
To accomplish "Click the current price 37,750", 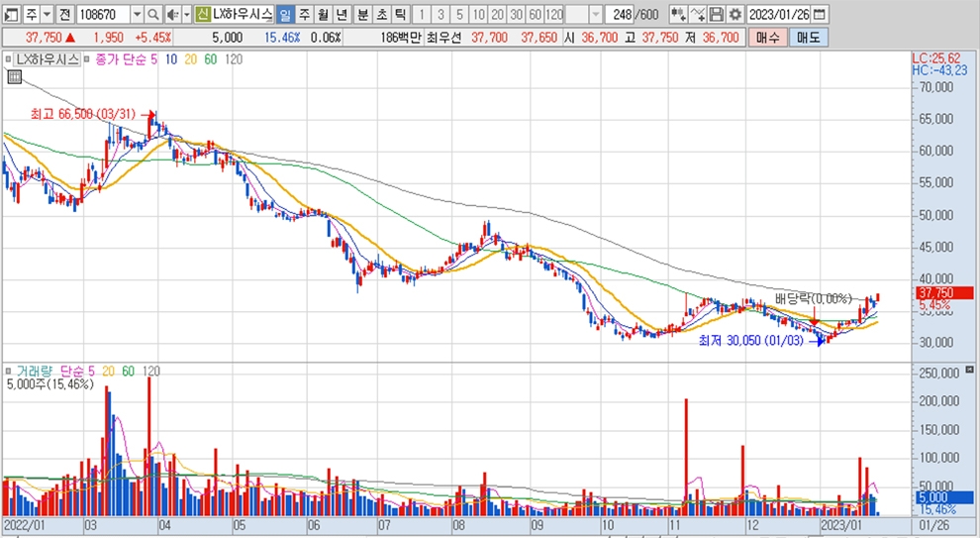I will point(44,38).
